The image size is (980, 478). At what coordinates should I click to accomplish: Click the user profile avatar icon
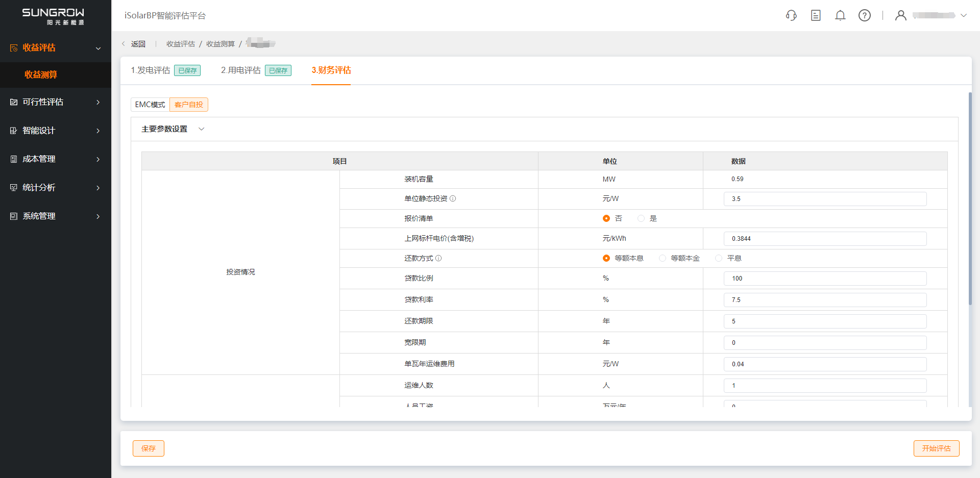pyautogui.click(x=901, y=15)
